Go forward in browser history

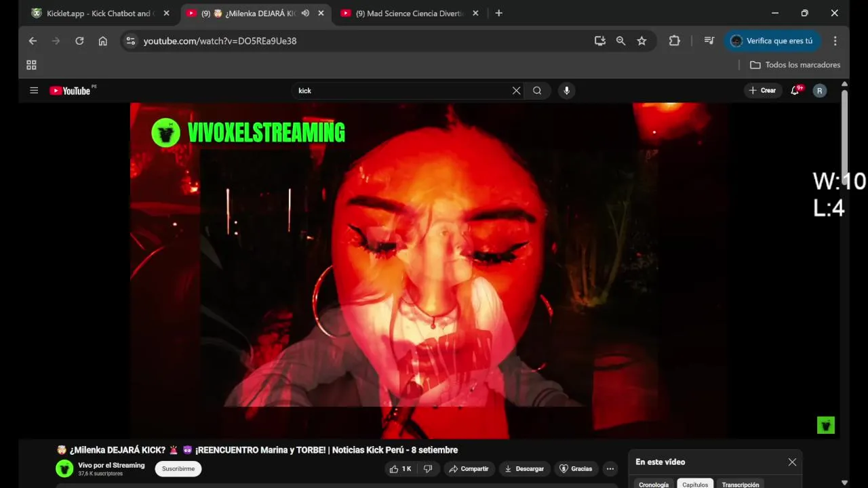tap(56, 41)
